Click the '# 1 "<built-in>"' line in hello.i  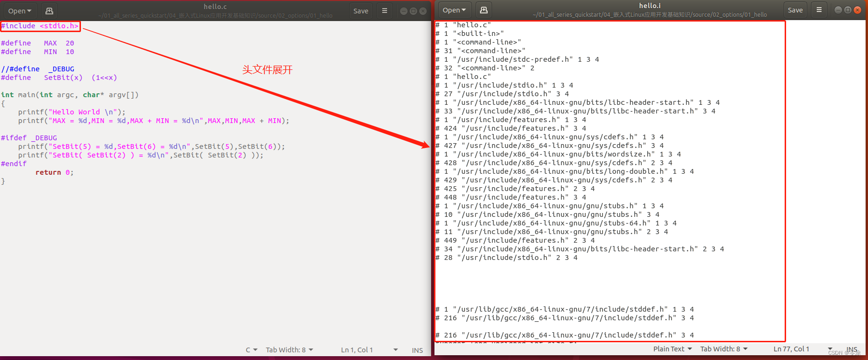coord(470,34)
